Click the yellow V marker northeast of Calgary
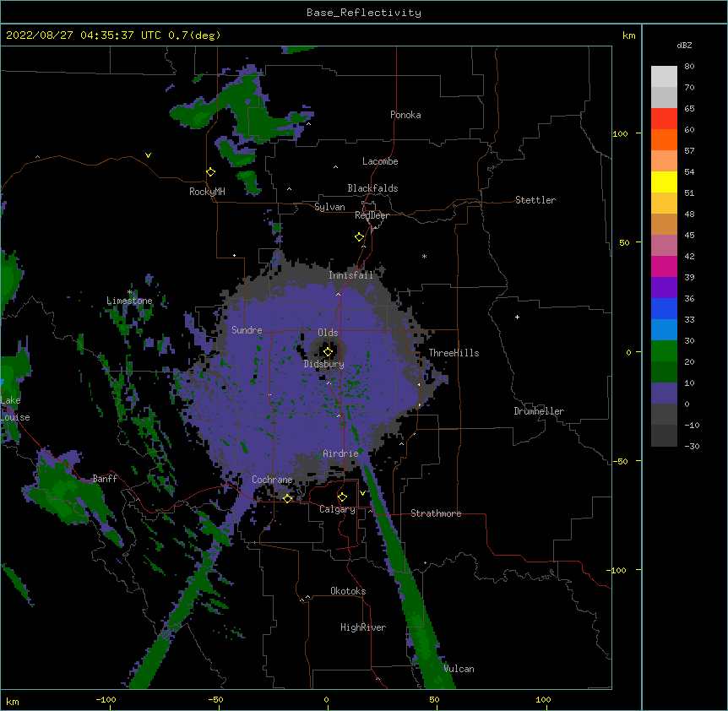 click(x=362, y=493)
